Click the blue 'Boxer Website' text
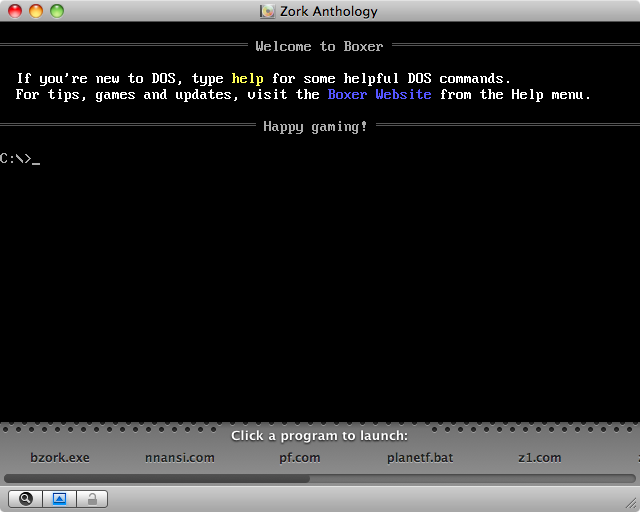This screenshot has width=640, height=512. [379, 94]
